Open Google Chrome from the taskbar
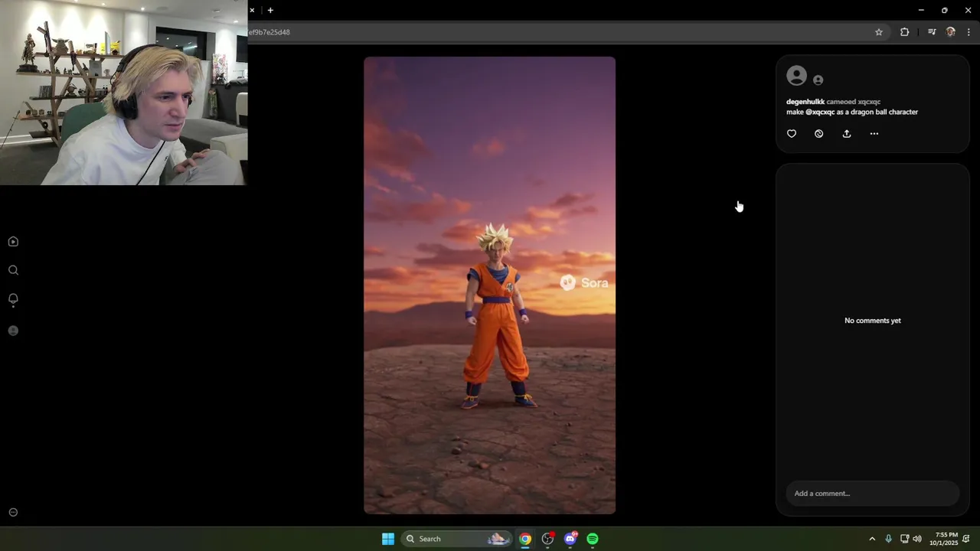 (x=525, y=539)
